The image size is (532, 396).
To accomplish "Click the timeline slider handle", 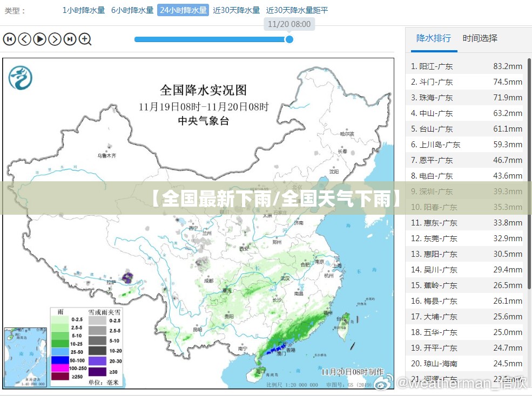I will 289,39.
